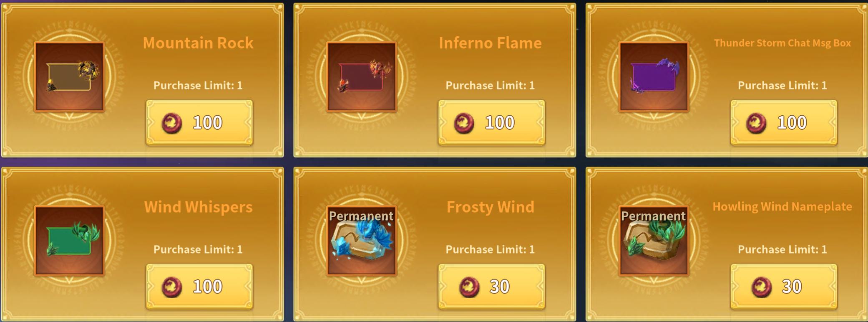Open the Howling Wind Nameplate icon
The image size is (868, 322).
[654, 241]
